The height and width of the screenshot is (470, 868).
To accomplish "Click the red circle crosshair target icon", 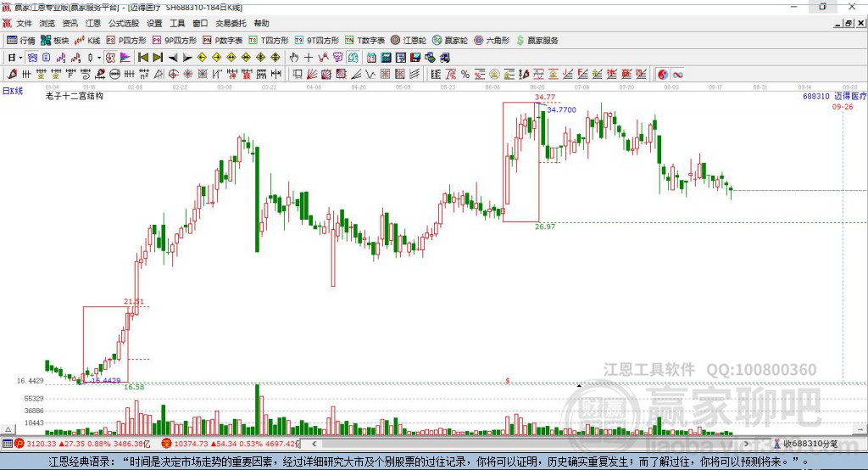I will [173, 74].
